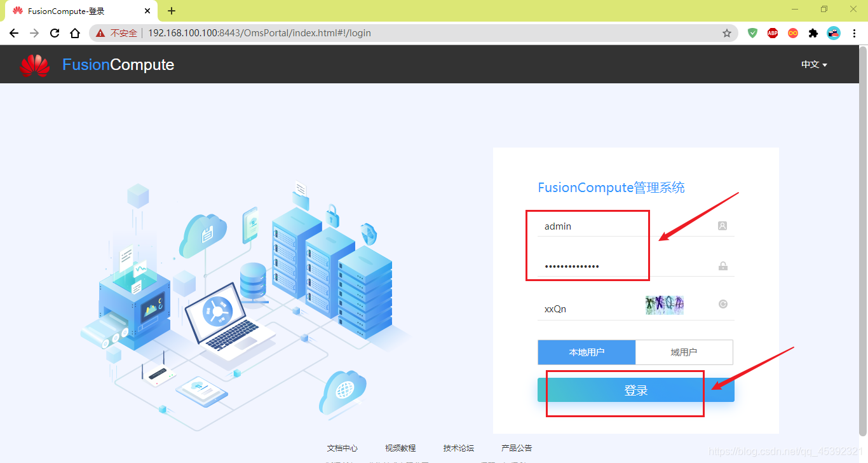Image resolution: width=868 pixels, height=463 pixels.
Task: Restore down the browser window
Action: (824, 10)
